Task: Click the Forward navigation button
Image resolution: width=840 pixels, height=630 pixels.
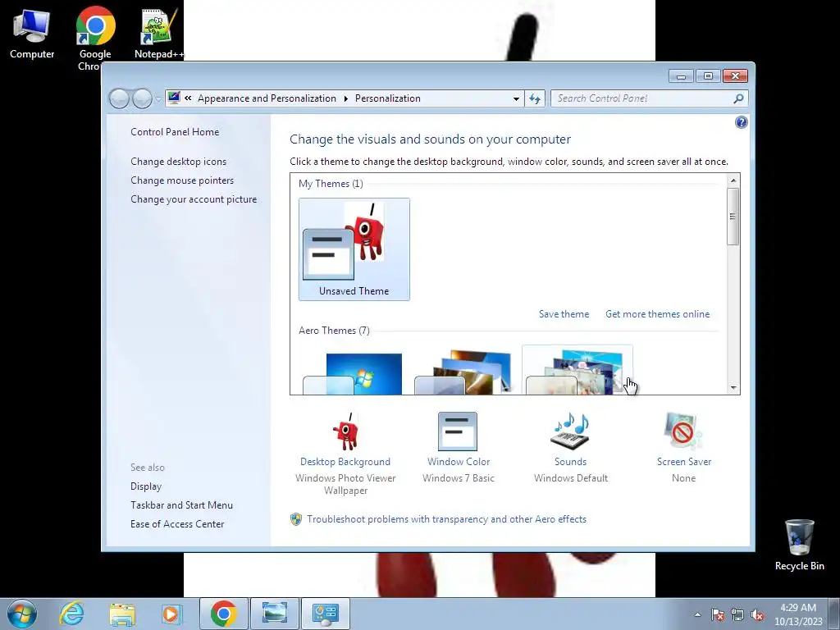Action: click(142, 98)
